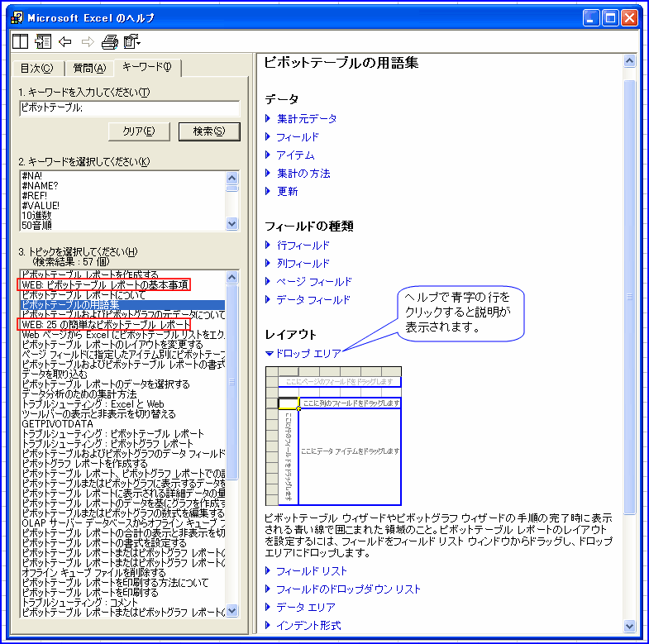This screenshot has width=649, height=644.
Task: Select keyword #REF! in list
Action: tap(35, 195)
